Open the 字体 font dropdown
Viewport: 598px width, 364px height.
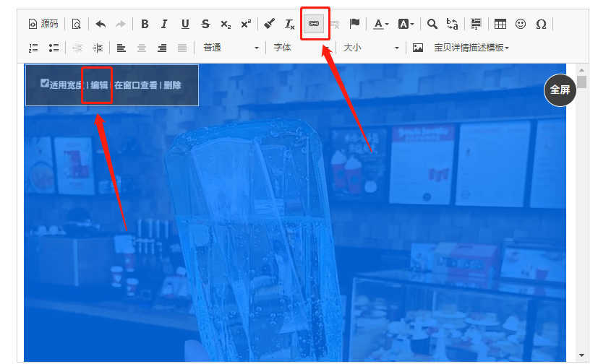pyautogui.click(x=301, y=48)
